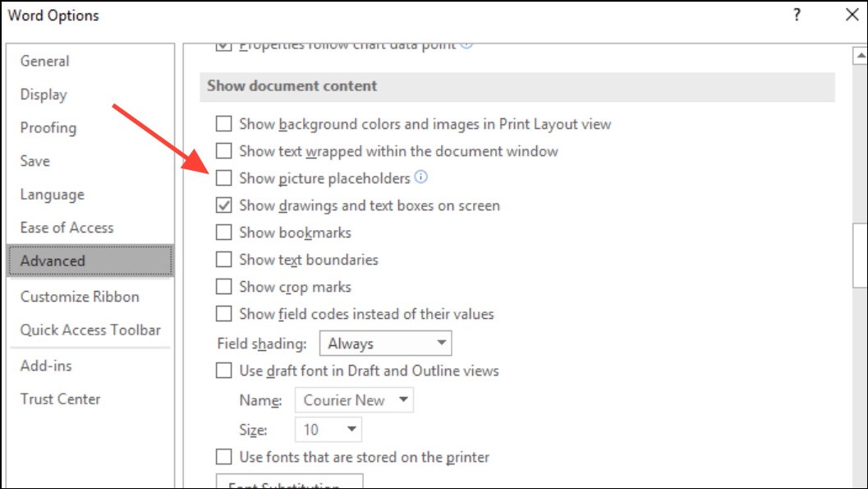Click the help question mark icon
The width and height of the screenshot is (868, 489).
click(797, 15)
